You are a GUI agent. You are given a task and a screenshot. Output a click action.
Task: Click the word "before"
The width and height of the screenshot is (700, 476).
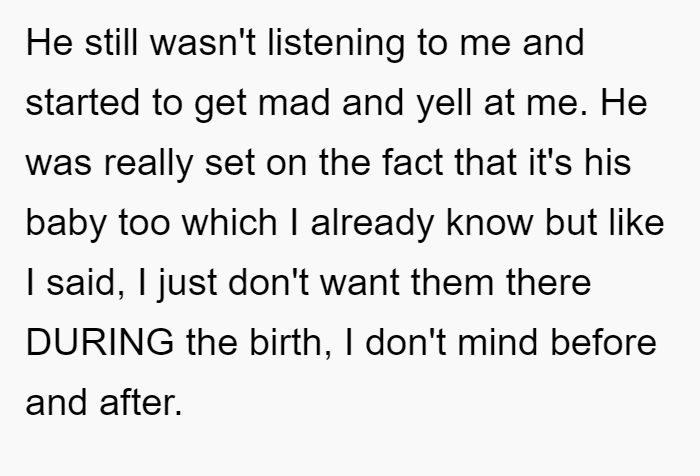point(603,342)
